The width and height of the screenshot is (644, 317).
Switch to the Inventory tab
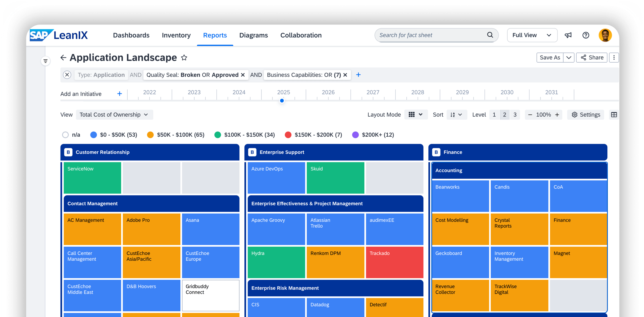click(176, 35)
